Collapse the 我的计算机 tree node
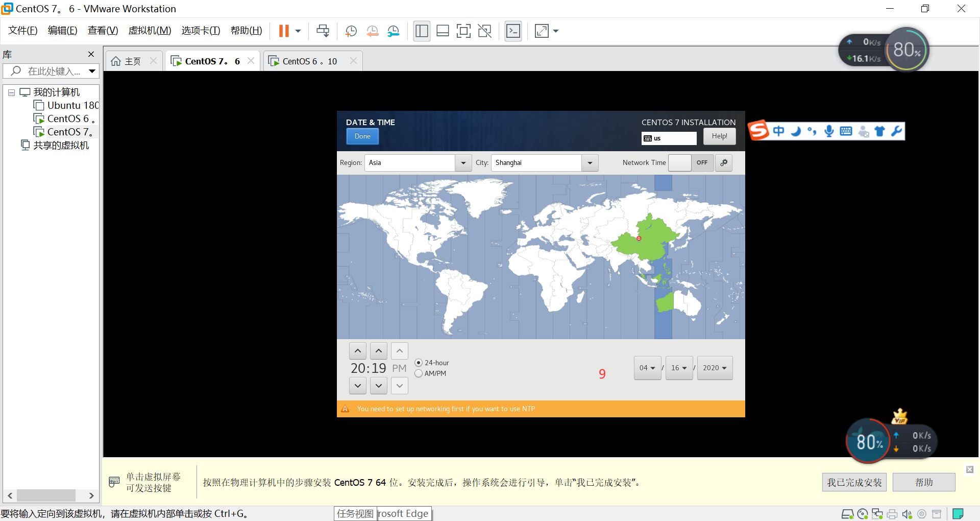The height and width of the screenshot is (521, 980). click(x=11, y=93)
